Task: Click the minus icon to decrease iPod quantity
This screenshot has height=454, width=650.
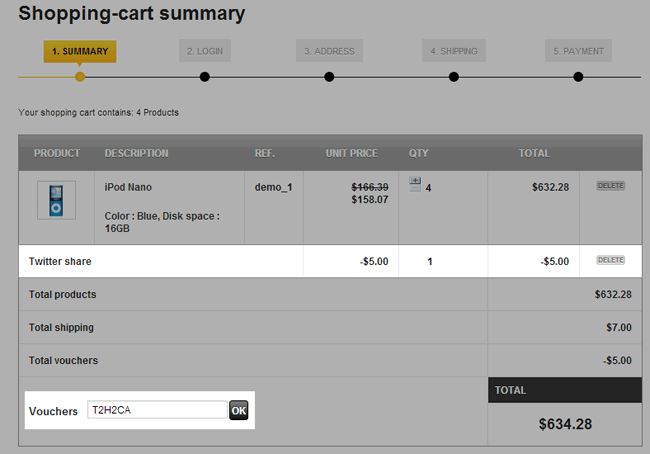Action: click(415, 189)
